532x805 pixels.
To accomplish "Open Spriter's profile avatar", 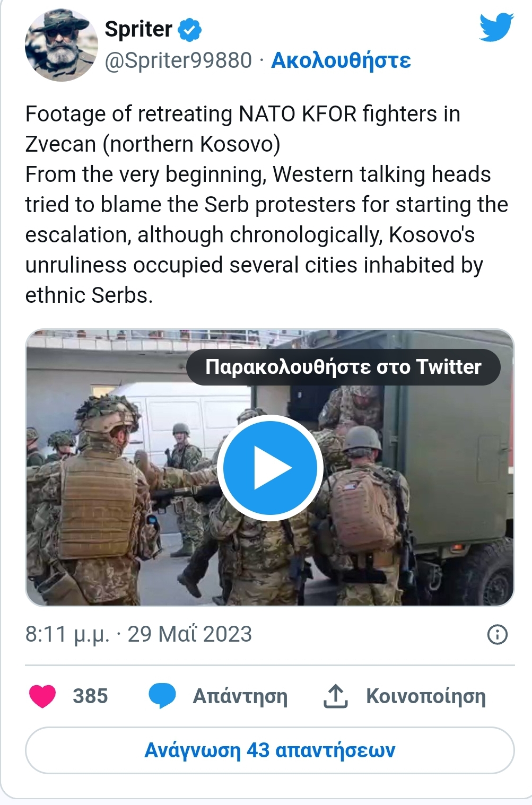I will pyautogui.click(x=61, y=45).
